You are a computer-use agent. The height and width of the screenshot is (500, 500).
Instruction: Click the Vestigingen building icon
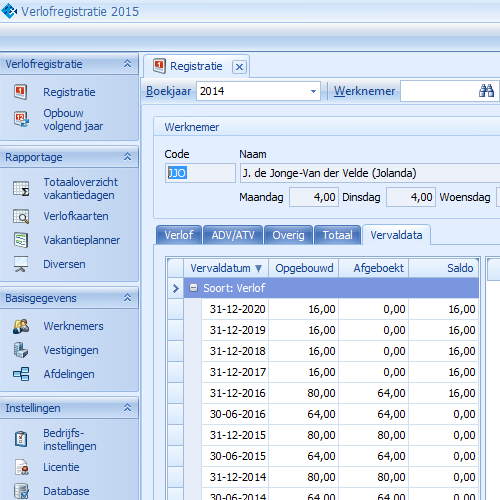(21, 350)
